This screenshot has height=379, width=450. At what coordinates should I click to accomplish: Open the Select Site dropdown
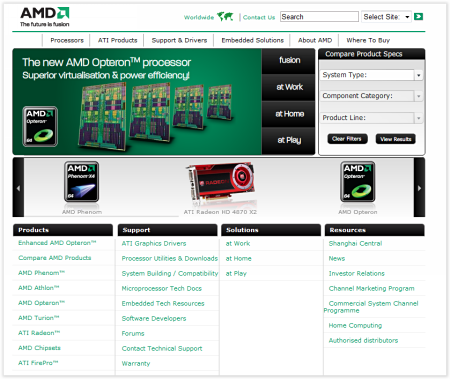tap(386, 17)
